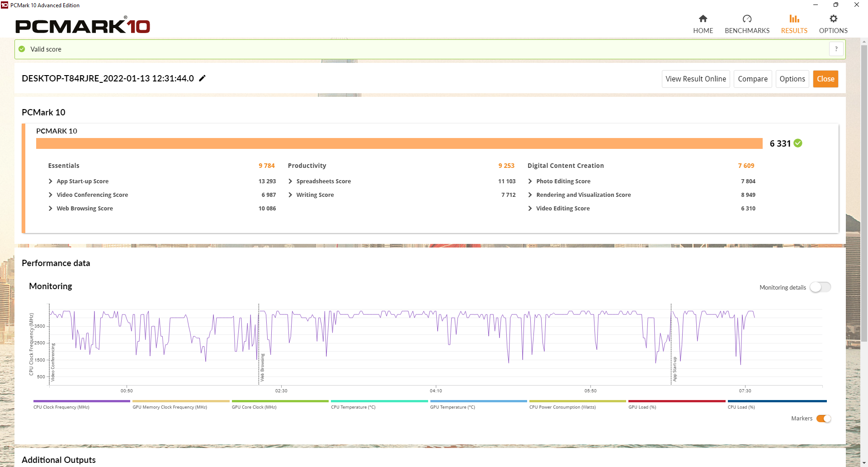
Task: Click the PCMark 10 title bar app icon
Action: click(5, 5)
